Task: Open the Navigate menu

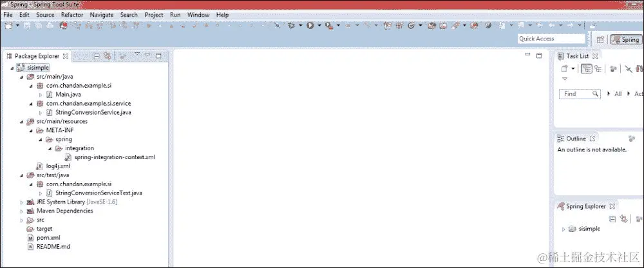Action: pos(102,15)
